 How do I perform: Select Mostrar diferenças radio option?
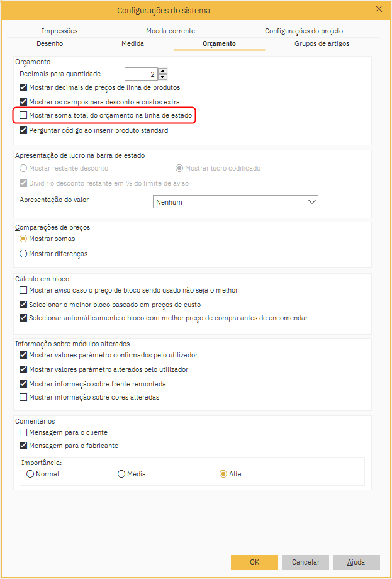[x=24, y=254]
